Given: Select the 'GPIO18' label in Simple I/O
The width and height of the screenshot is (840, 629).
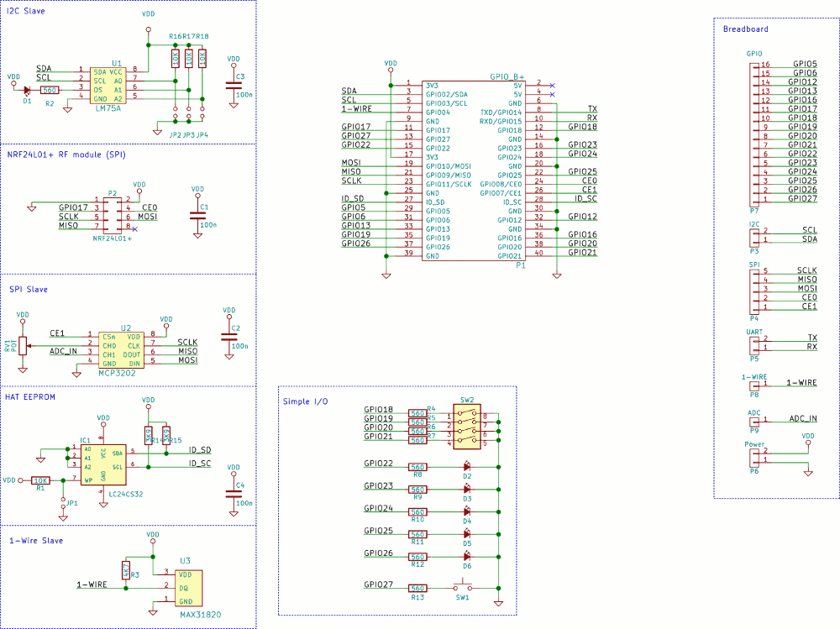Looking at the screenshot, I should [378, 409].
